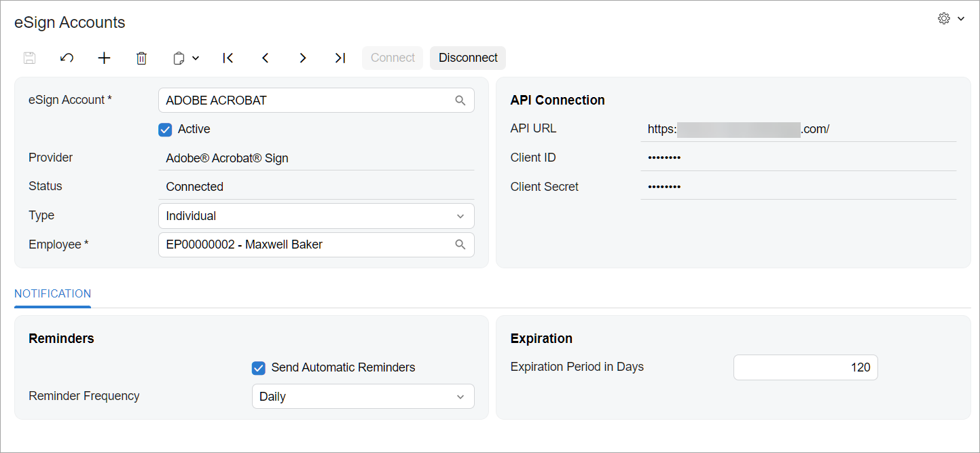Open the Type dropdown
980x453 pixels.
click(x=316, y=216)
